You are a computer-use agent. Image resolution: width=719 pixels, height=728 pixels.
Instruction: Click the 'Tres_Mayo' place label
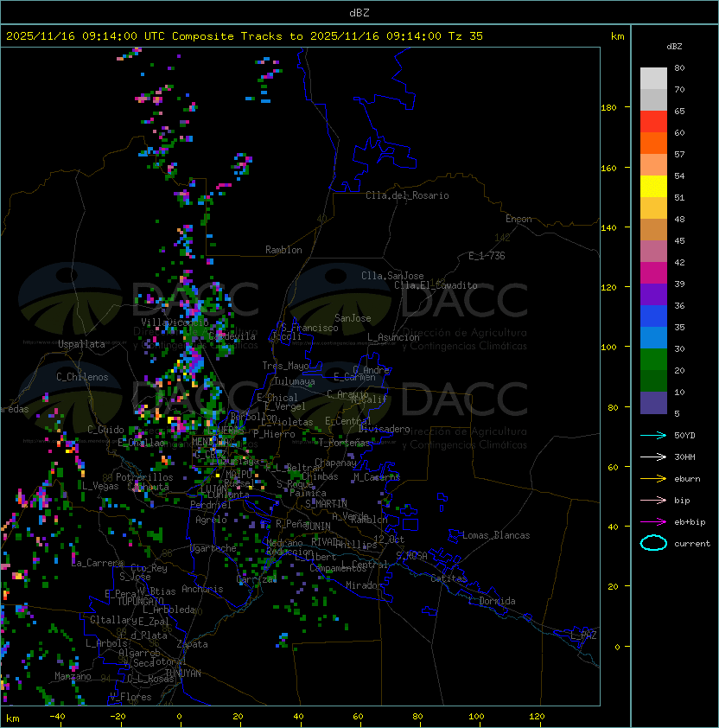click(285, 367)
